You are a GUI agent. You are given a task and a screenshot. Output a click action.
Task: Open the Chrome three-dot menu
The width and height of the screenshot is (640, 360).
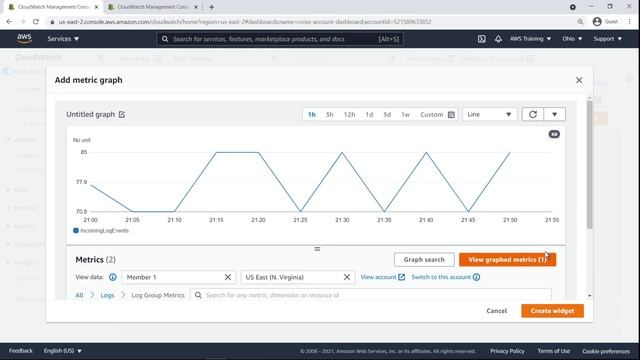[x=630, y=22]
